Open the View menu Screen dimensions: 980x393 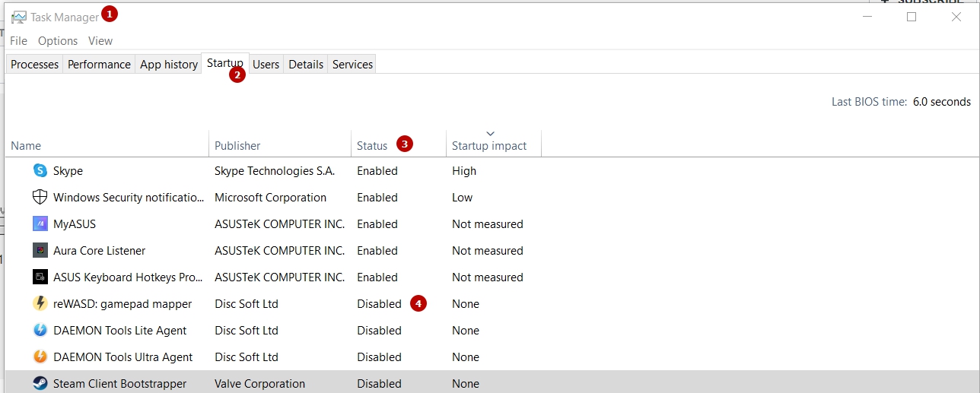[x=100, y=41]
